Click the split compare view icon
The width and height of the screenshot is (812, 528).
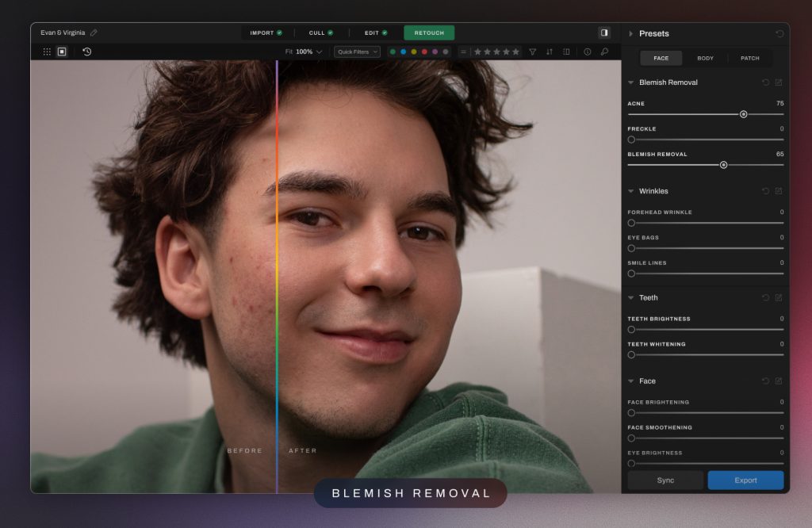click(566, 52)
